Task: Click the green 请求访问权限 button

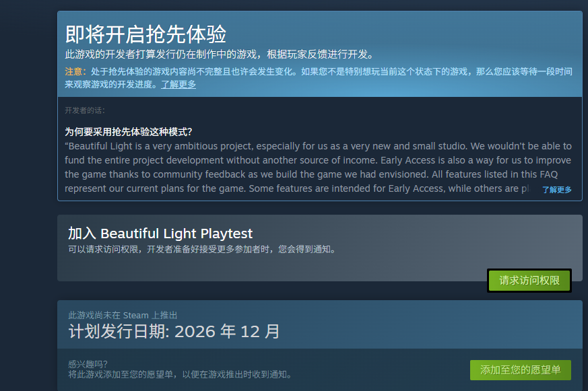Action: [x=529, y=281]
